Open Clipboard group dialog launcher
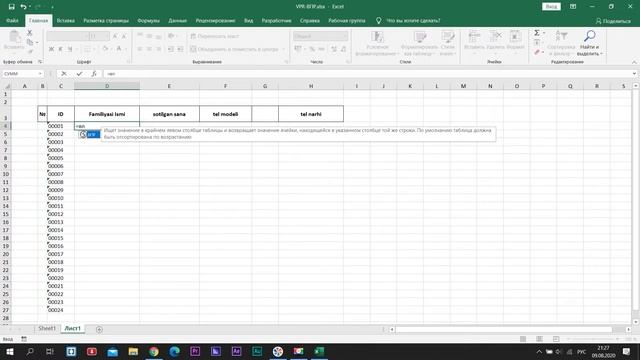This screenshot has width=640, height=360. click(40, 62)
